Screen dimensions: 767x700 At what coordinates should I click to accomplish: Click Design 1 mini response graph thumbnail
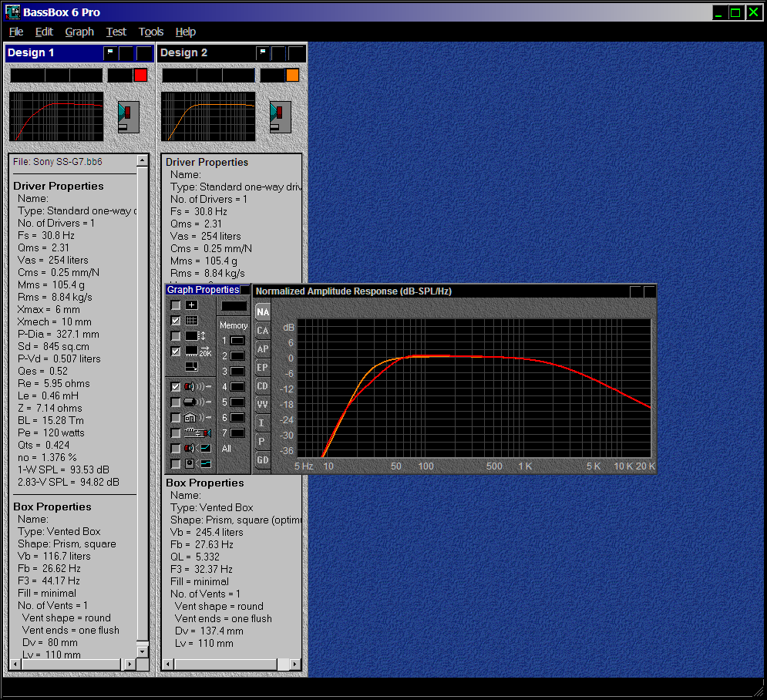[56, 116]
